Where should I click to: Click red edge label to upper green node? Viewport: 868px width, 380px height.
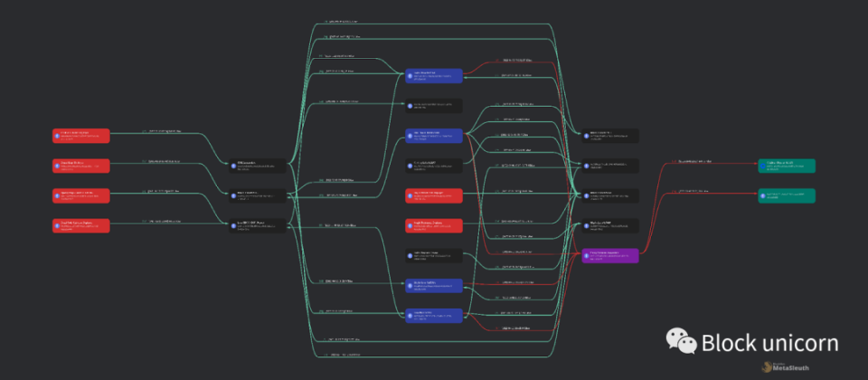691,161
